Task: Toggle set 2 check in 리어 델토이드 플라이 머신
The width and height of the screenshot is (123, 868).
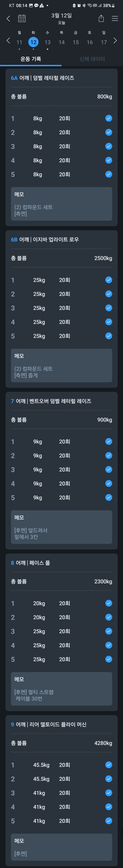Action: click(x=108, y=779)
